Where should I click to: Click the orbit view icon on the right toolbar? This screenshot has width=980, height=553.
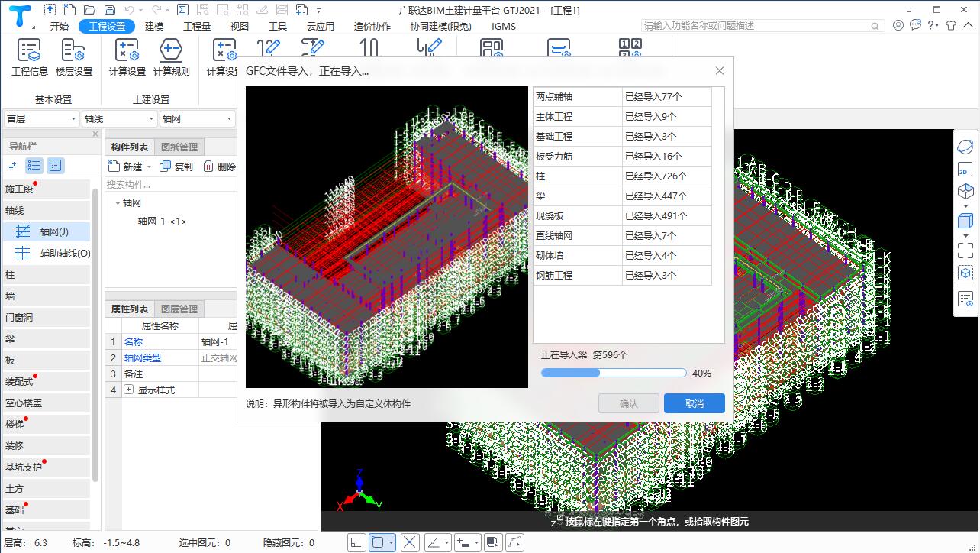965,147
